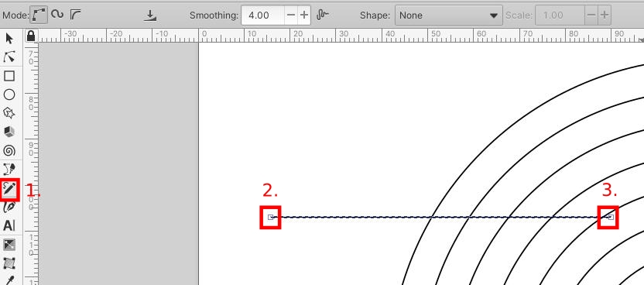Toggle Bezier path mode
This screenshot has height=285, width=644.
[38, 15]
